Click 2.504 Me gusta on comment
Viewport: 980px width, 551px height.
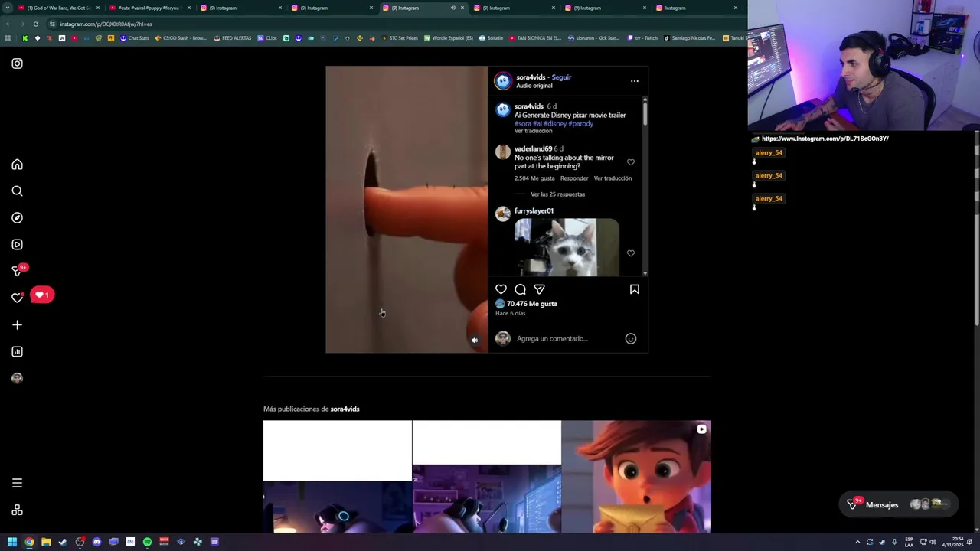534,178
